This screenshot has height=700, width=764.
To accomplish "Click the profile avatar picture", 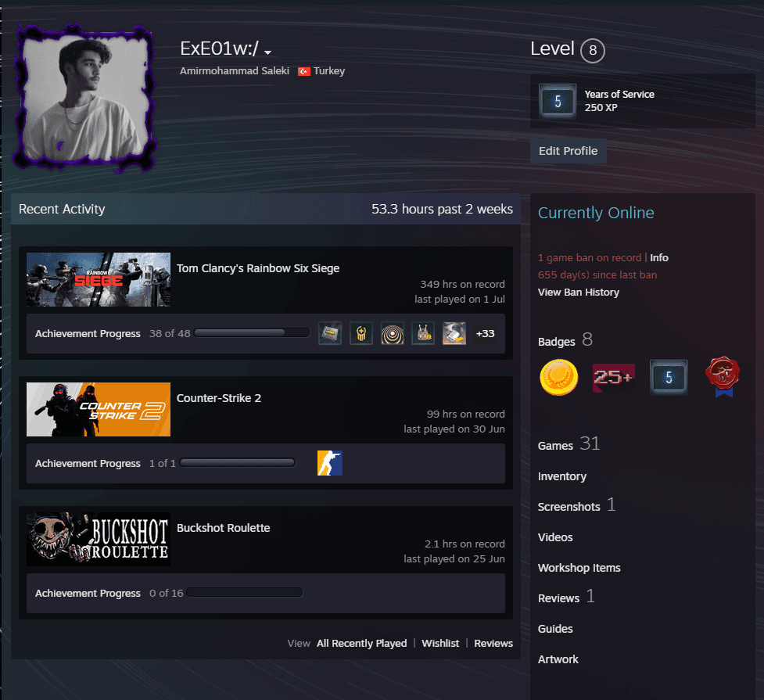I will click(x=84, y=96).
